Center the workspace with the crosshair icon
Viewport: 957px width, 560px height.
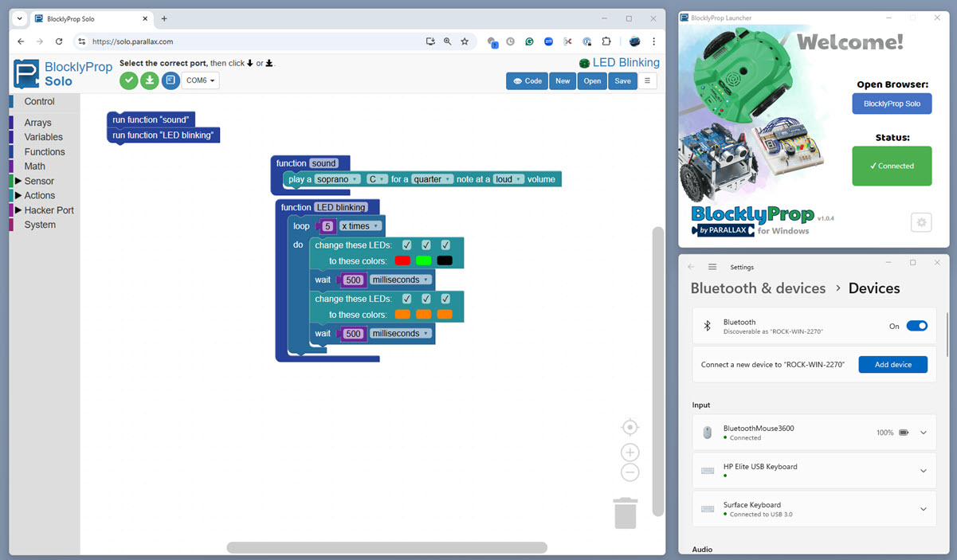click(630, 427)
